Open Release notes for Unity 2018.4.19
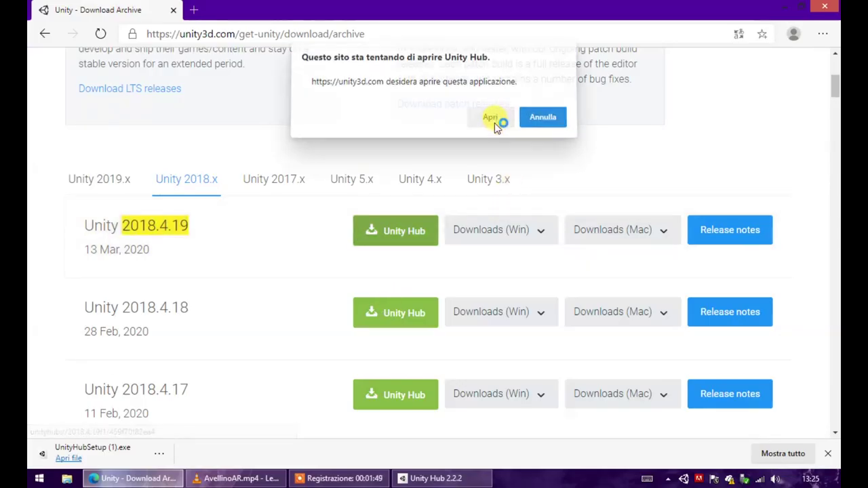This screenshot has height=488, width=868. tap(730, 230)
